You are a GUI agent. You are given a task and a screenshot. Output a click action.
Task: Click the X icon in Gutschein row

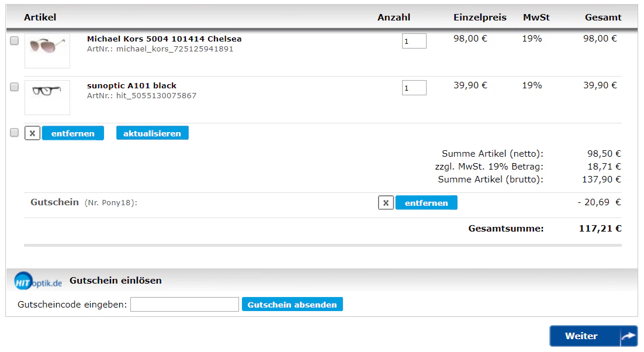click(x=386, y=203)
